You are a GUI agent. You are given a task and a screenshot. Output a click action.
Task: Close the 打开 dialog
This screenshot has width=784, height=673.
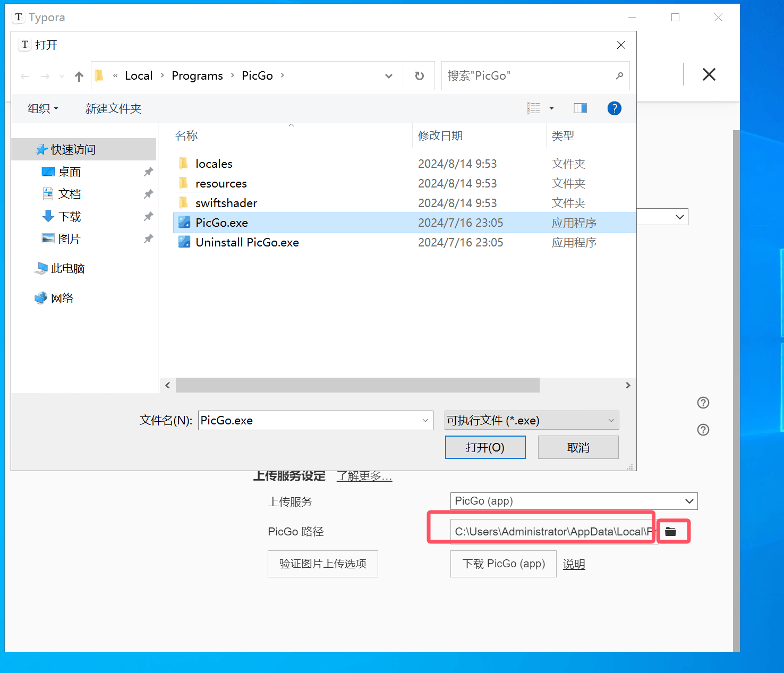tap(621, 45)
